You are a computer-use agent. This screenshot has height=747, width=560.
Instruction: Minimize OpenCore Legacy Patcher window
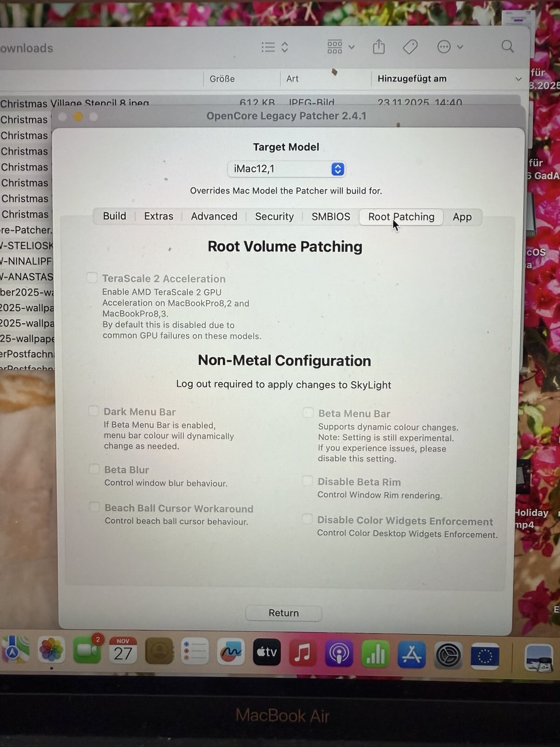(78, 117)
